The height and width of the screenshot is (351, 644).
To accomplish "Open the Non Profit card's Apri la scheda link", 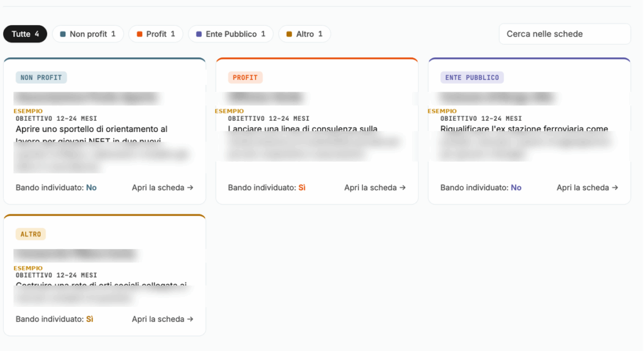I will 162,187.
